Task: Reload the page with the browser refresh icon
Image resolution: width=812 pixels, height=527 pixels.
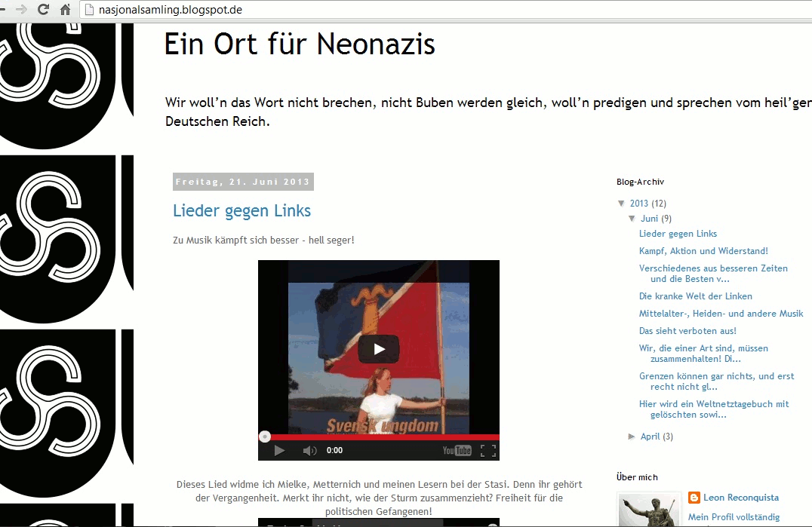Action: pyautogui.click(x=44, y=9)
